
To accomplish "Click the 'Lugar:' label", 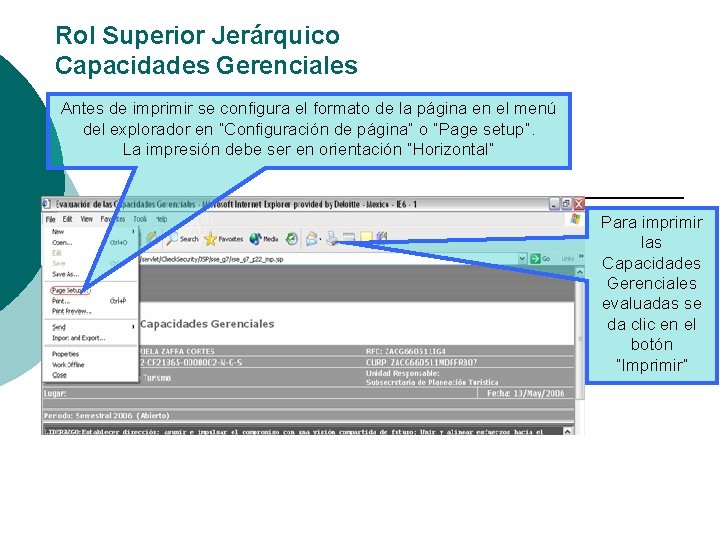I will point(55,394).
